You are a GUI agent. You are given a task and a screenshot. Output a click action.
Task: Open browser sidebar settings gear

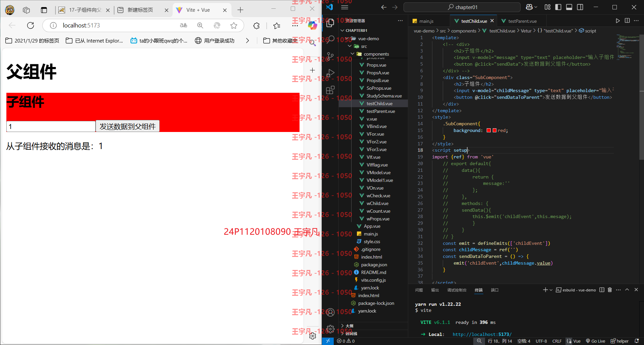point(313,336)
